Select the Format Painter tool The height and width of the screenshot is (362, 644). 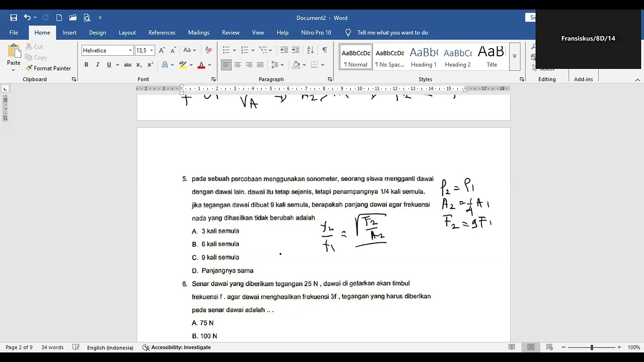pos(48,68)
